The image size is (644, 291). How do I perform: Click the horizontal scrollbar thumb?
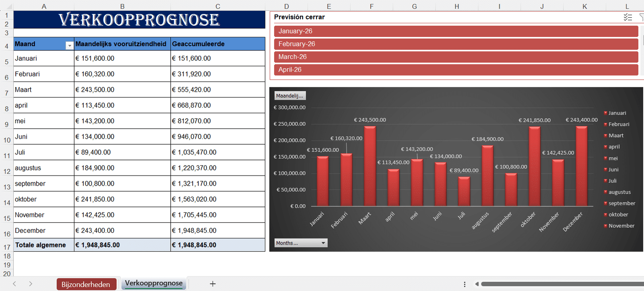pyautogui.click(x=562, y=284)
